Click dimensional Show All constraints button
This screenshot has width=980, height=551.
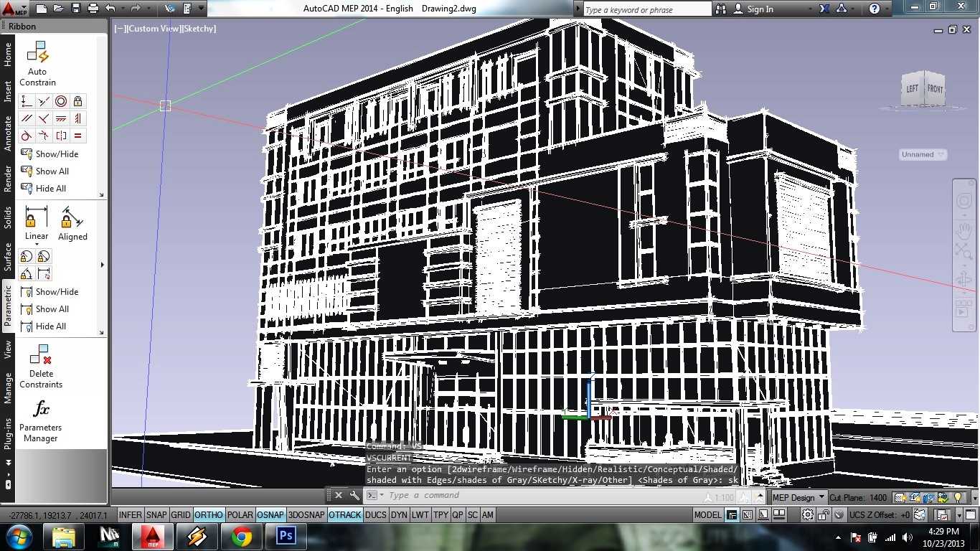pos(45,309)
